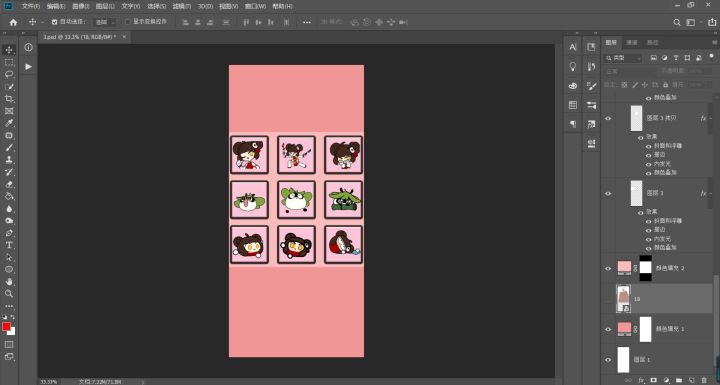Hide the 图层 3 layer

pos(608,193)
